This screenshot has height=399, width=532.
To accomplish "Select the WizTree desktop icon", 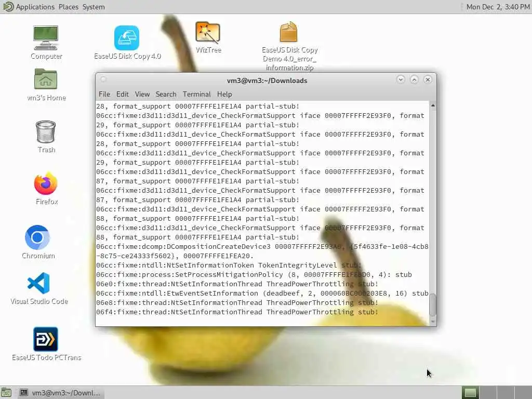I will 208,37.
